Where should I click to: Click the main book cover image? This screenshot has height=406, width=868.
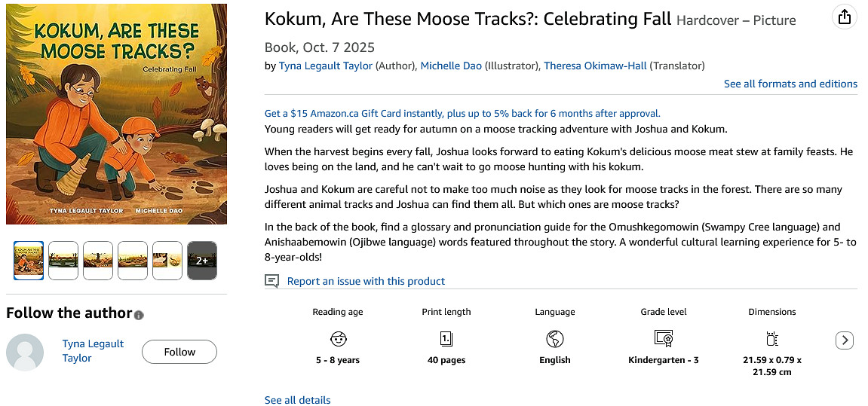[116, 114]
